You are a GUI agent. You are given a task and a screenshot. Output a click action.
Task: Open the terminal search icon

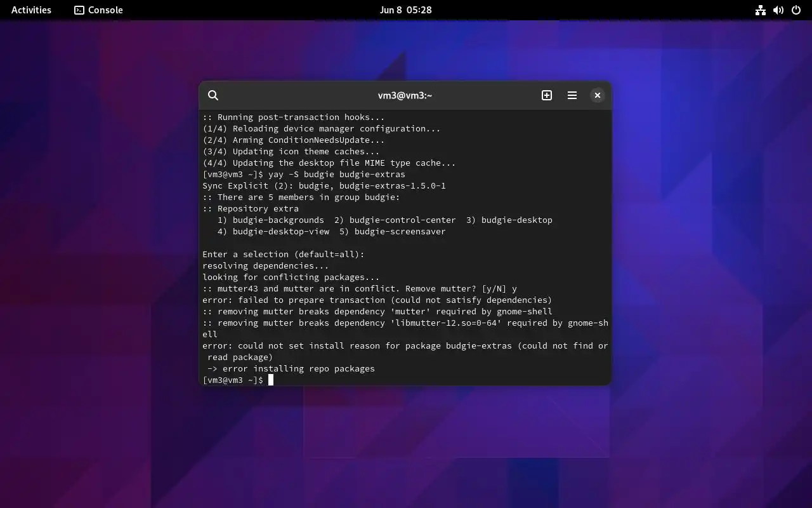(x=213, y=95)
